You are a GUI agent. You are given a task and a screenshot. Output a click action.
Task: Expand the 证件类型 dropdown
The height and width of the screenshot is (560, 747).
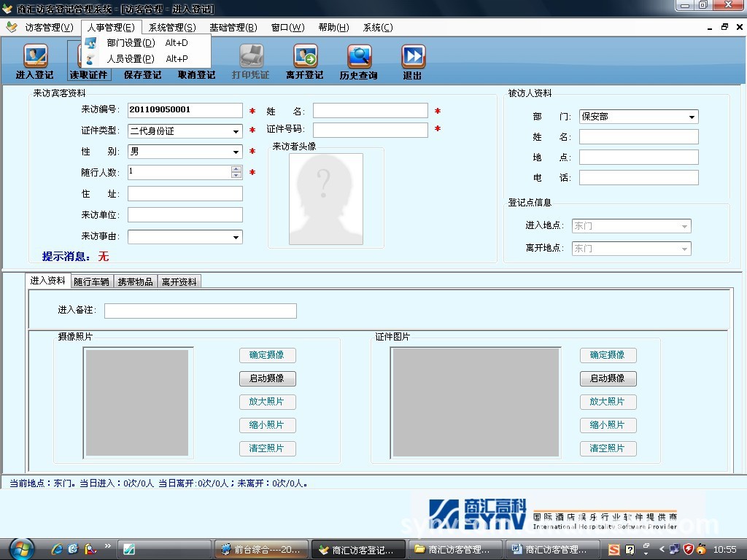point(236,132)
